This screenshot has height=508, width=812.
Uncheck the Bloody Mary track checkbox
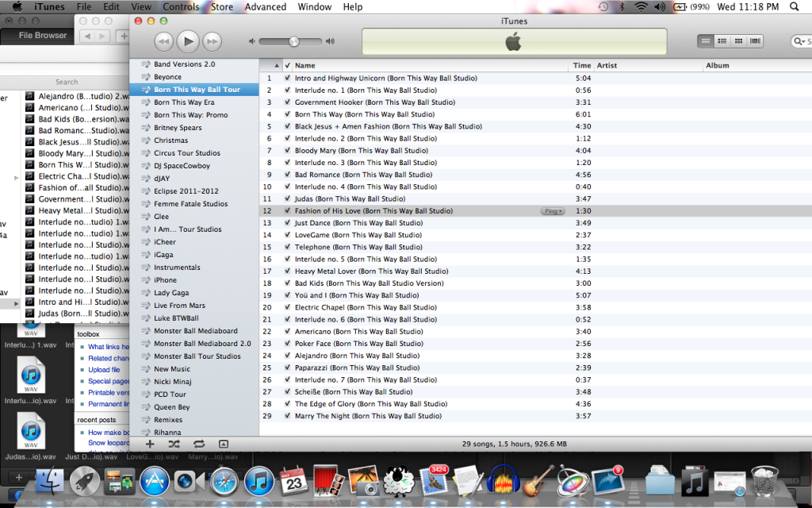tap(287, 150)
